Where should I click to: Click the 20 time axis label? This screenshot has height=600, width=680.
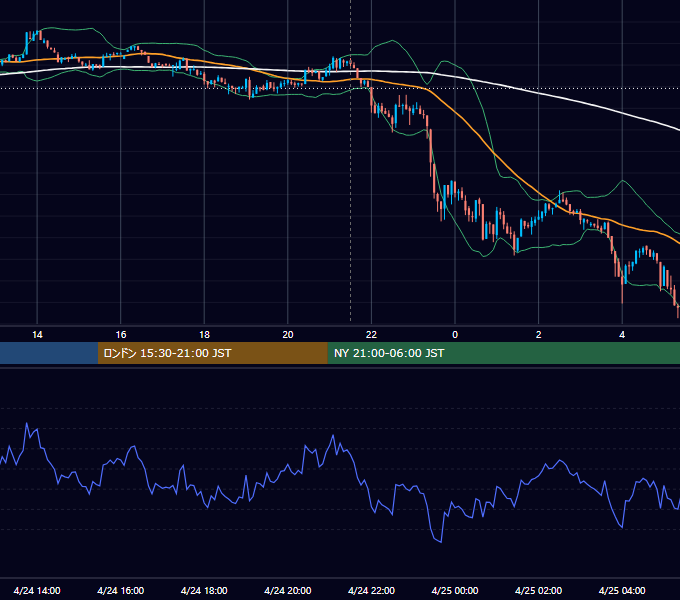(288, 335)
